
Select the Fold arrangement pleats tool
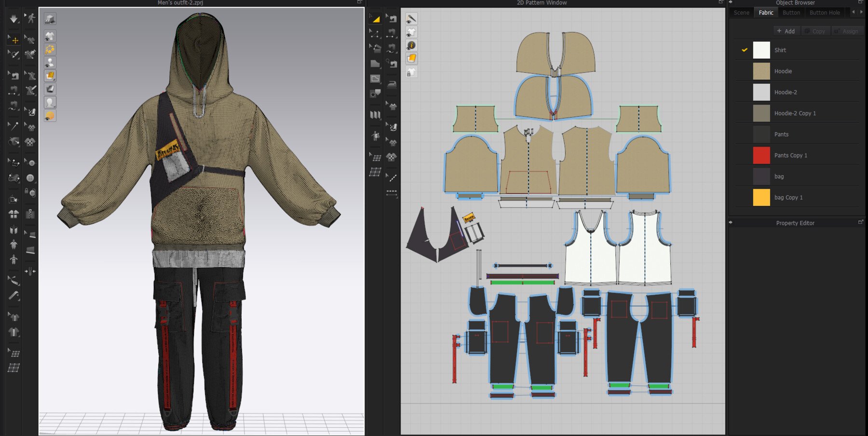click(375, 115)
